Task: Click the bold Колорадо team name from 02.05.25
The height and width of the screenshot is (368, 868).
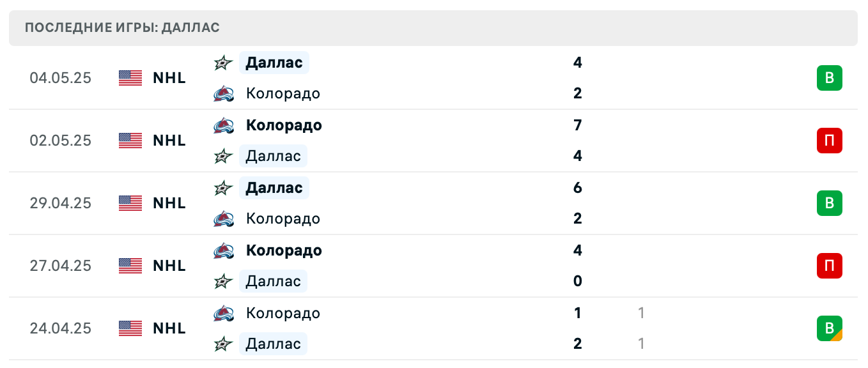Action: pyautogui.click(x=284, y=125)
